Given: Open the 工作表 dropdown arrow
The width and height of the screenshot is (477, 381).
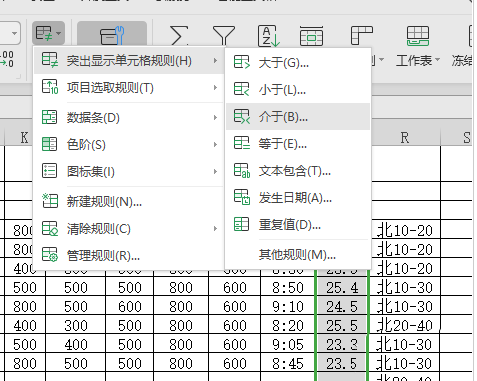Looking at the screenshot, I should pos(437,60).
